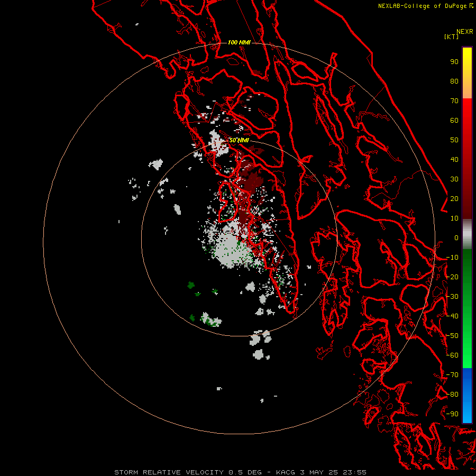Click the "-80" scale value
The image size is (476, 476).
(x=452, y=395)
